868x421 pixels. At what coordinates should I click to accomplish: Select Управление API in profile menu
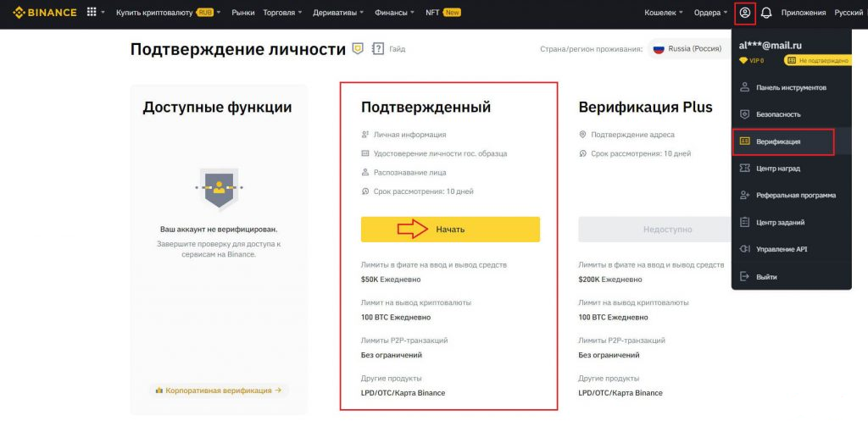click(791, 250)
